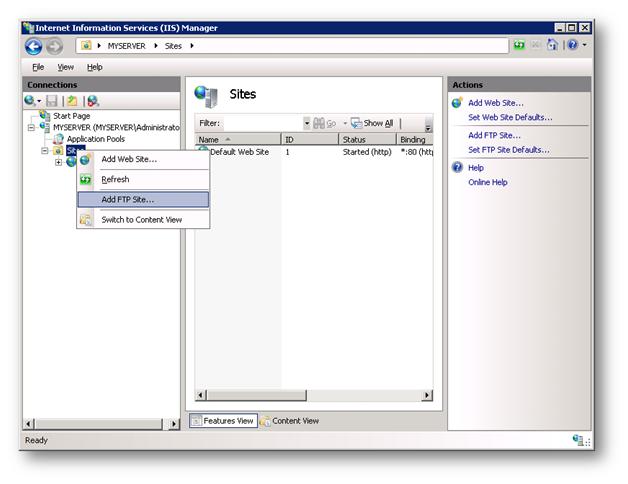Click the Save icon in Connections toolbar
Viewport: 628px width, 484px height.
pos(50,101)
